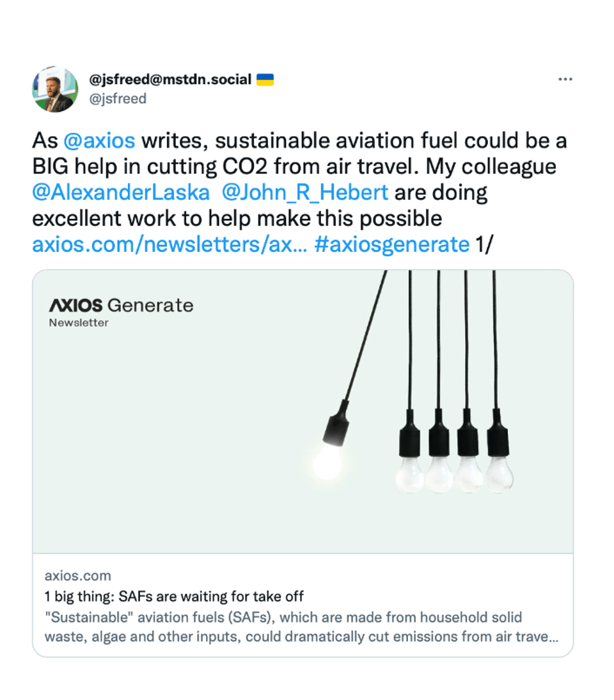
Task: Open the card headline about SAFs take off
Action: point(174,596)
